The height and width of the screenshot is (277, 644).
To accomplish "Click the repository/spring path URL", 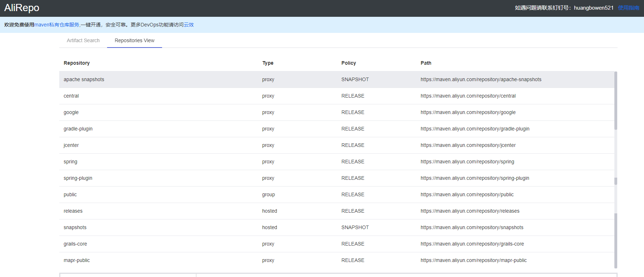I will [x=467, y=162].
